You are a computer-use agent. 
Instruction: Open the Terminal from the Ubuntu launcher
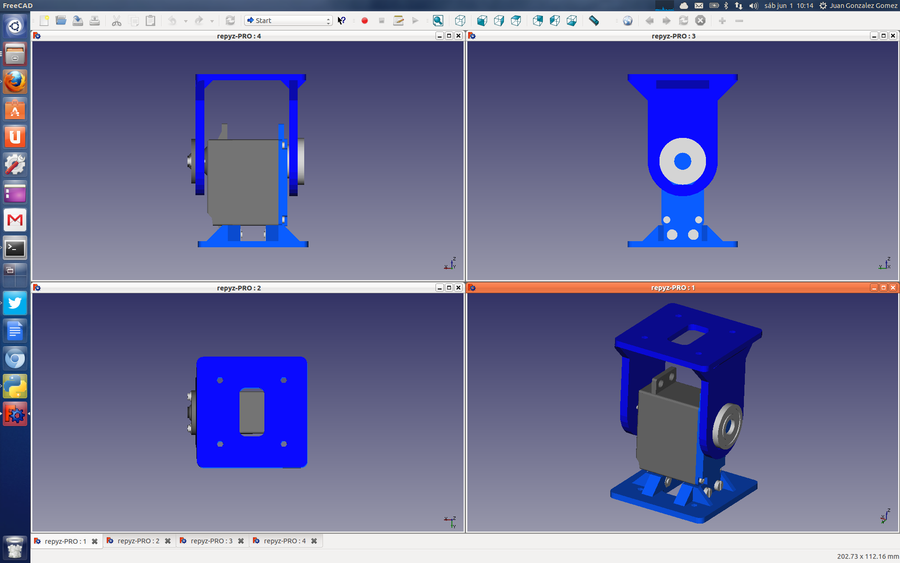tap(15, 247)
